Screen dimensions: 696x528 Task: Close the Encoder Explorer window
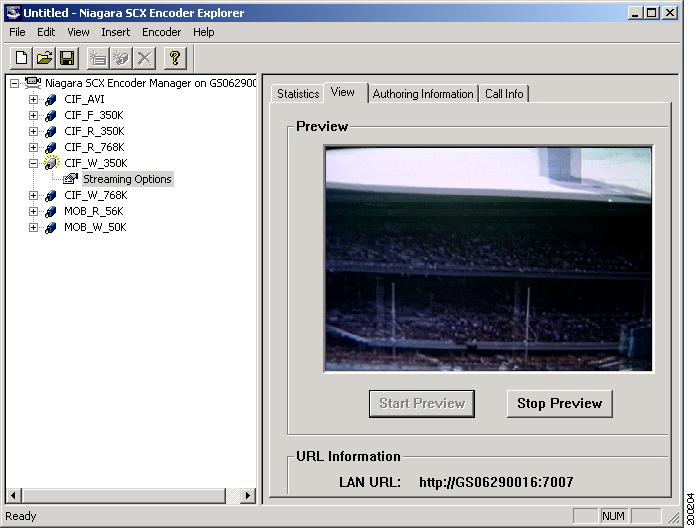pos(670,13)
